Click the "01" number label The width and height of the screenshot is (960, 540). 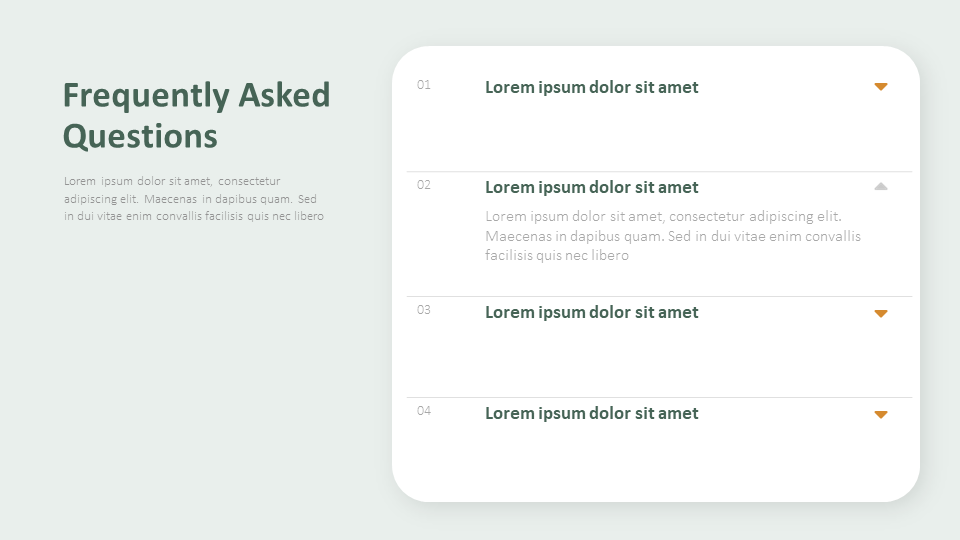(x=424, y=85)
